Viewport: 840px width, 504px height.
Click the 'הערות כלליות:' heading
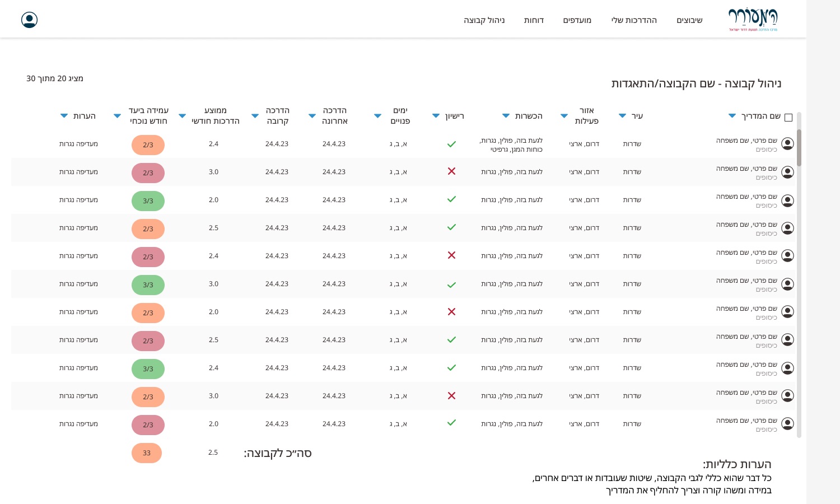tap(737, 464)
